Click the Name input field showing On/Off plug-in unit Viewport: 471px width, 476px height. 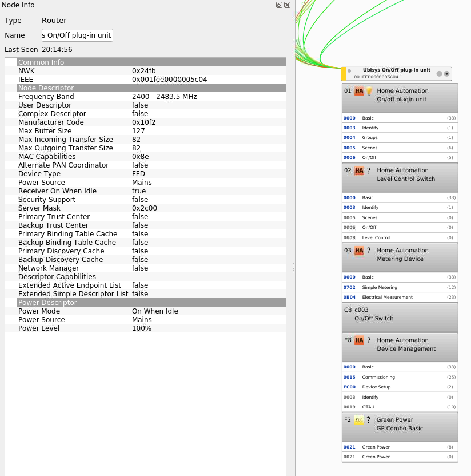(77, 35)
